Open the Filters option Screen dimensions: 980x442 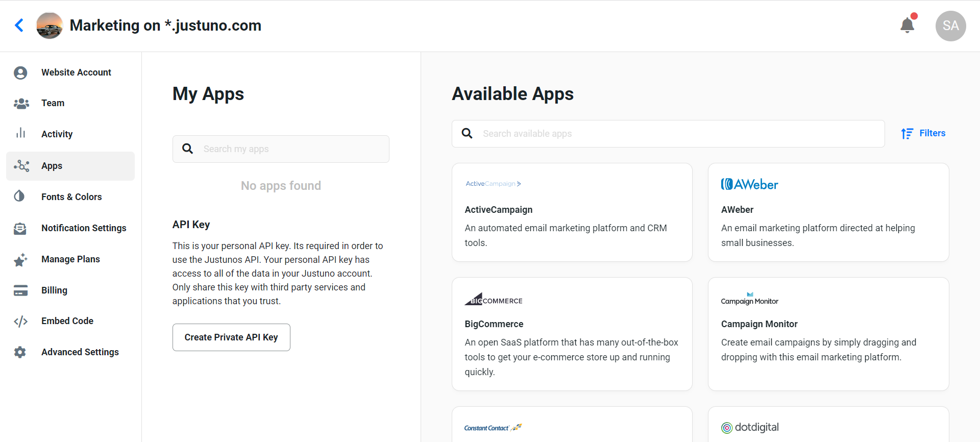[x=923, y=133]
